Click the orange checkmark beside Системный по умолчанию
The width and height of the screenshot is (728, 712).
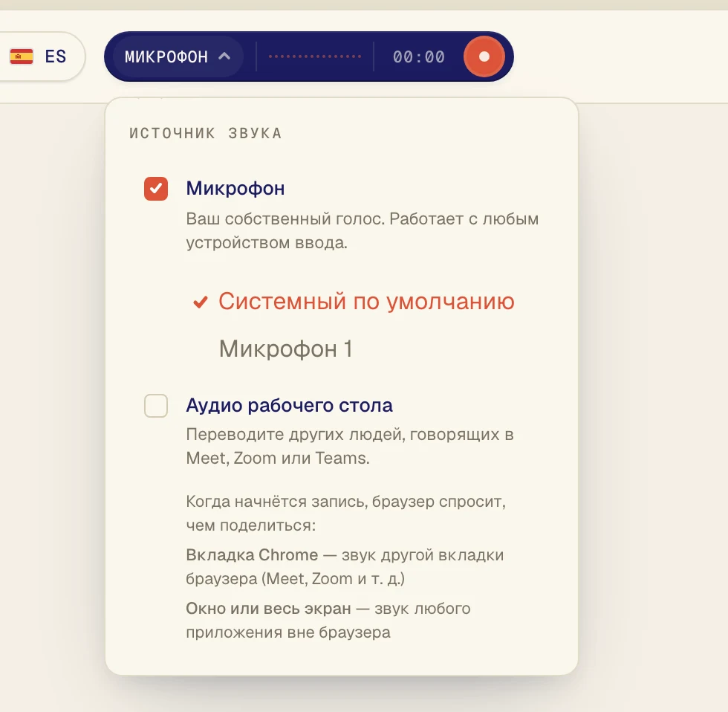(x=201, y=302)
